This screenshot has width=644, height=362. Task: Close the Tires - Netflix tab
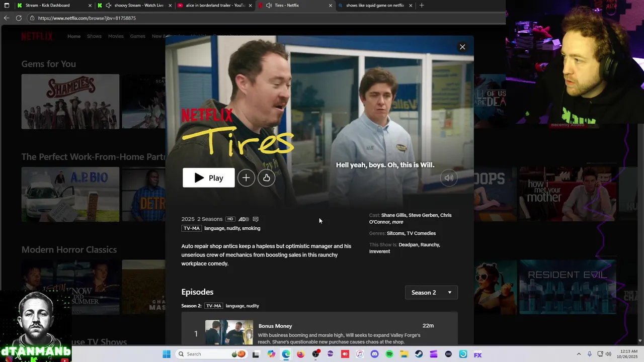331,6
